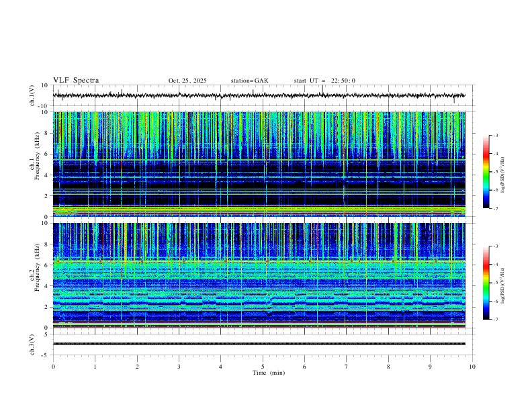Viewport: 532px width, 411px height.
Task: Click the ch.1 spectrogram color scale bar
Action: 486,172
